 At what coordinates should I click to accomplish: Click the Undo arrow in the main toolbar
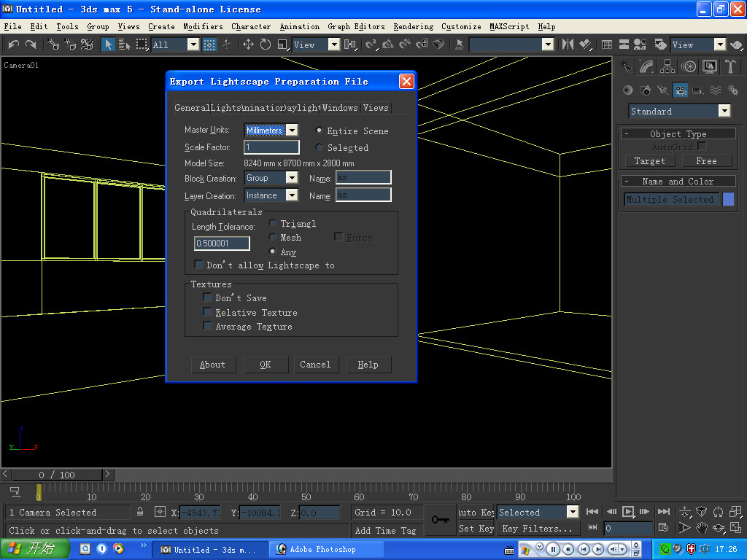[14, 44]
